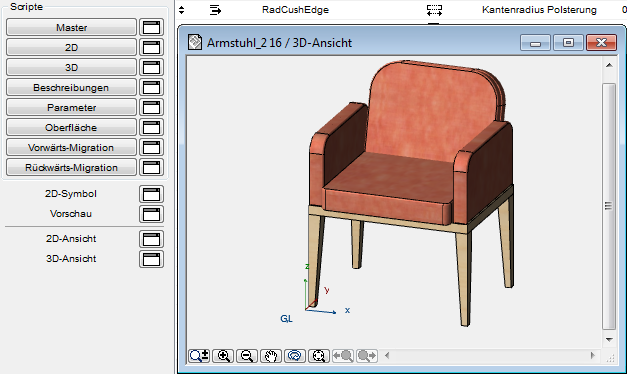Open 2D-Symbol in separate window

pyautogui.click(x=152, y=194)
